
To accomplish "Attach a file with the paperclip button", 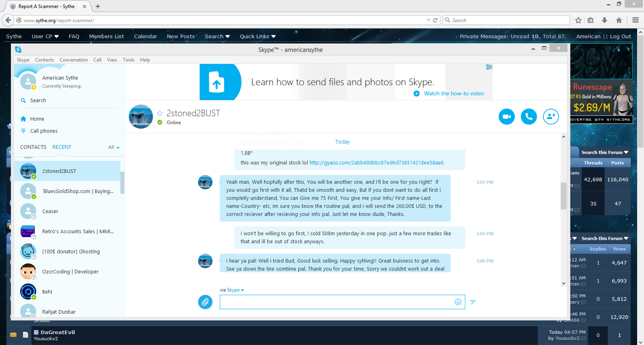I will click(x=205, y=302).
